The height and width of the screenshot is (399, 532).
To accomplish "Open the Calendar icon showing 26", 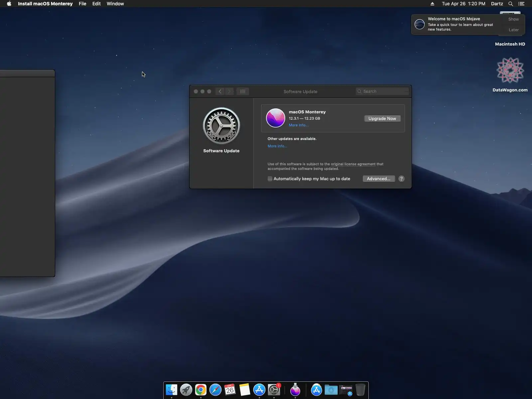I will [x=230, y=390].
